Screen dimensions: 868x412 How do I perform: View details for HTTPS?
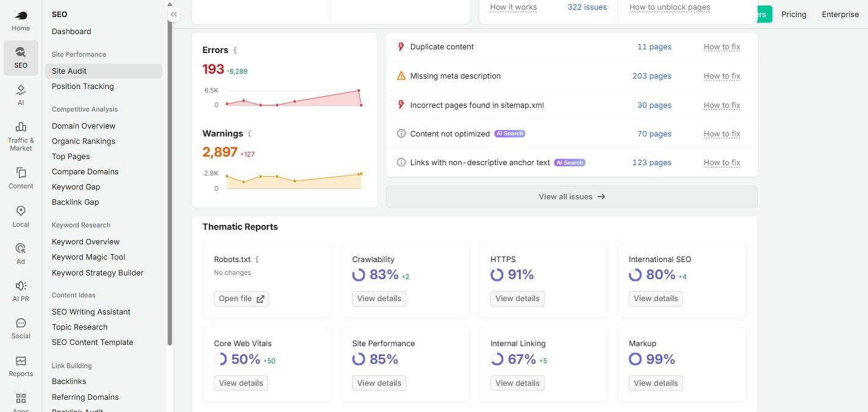[x=517, y=299]
